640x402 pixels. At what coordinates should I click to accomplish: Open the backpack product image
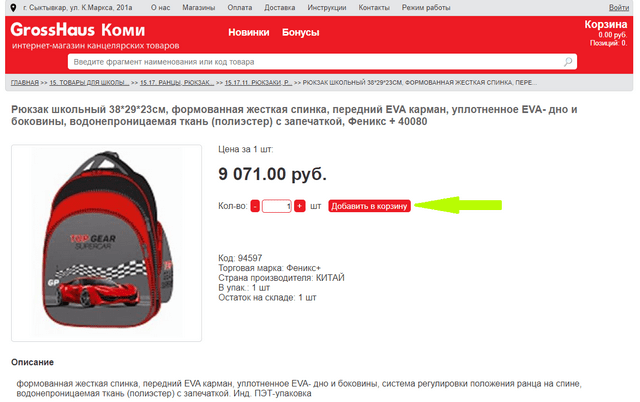107,243
